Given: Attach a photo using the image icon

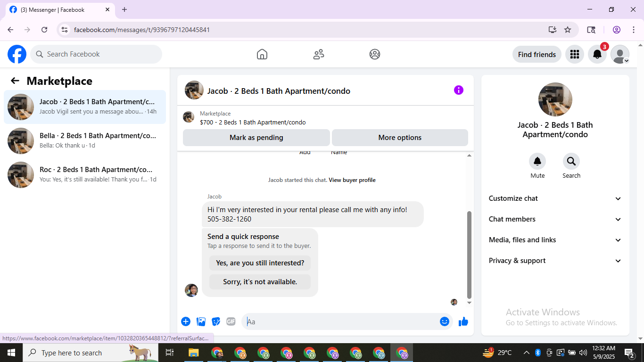Looking at the screenshot, I should 201,321.
